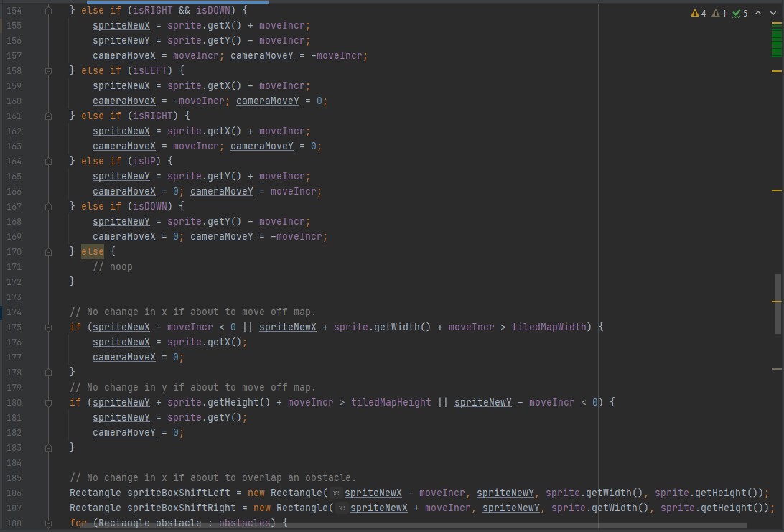This screenshot has width=784, height=532.
Task: Click the yellow error-stripe mark near line 266
Action: pyautogui.click(x=778, y=191)
